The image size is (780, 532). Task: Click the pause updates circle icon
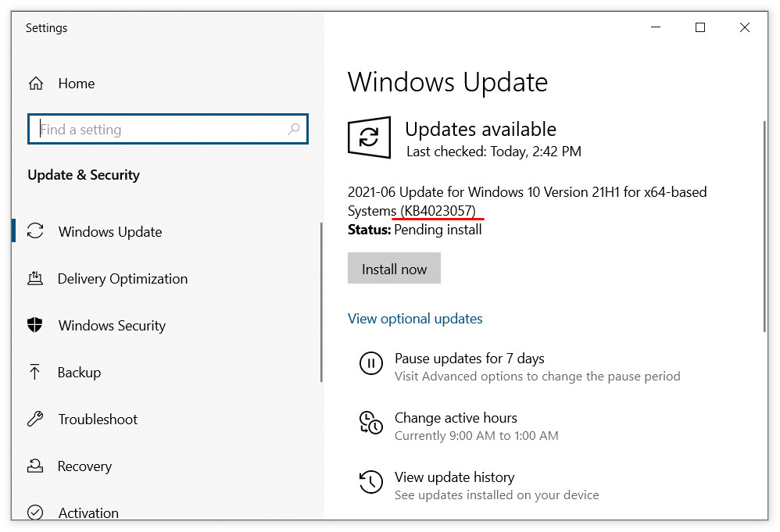[x=370, y=363]
